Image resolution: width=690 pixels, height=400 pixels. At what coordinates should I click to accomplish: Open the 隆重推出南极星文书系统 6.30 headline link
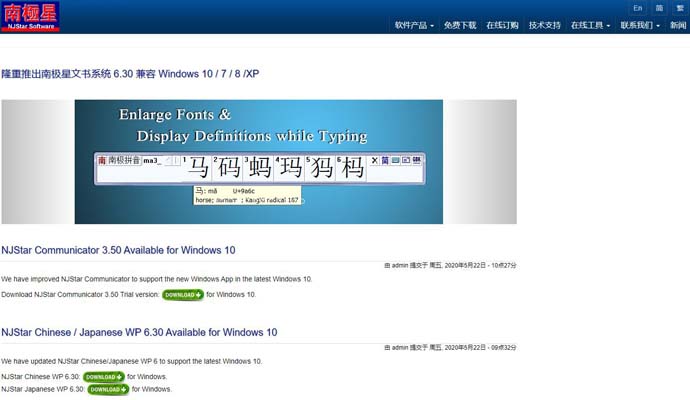tap(130, 74)
